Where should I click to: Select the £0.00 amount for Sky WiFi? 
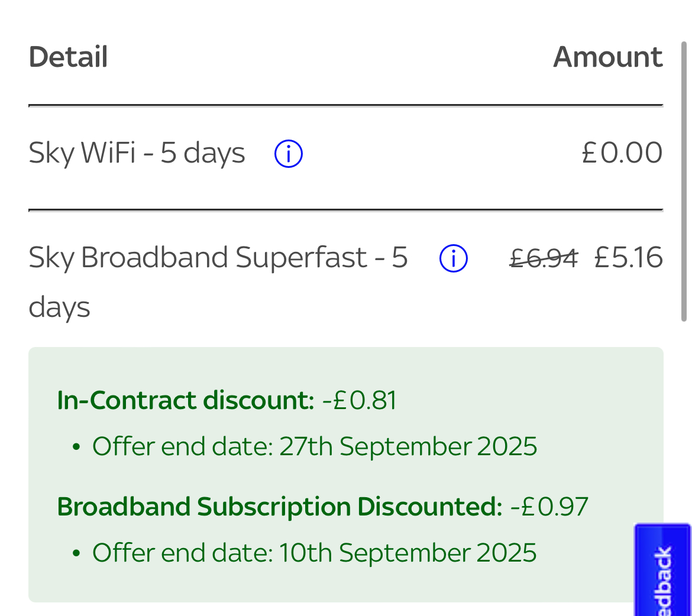point(623,153)
